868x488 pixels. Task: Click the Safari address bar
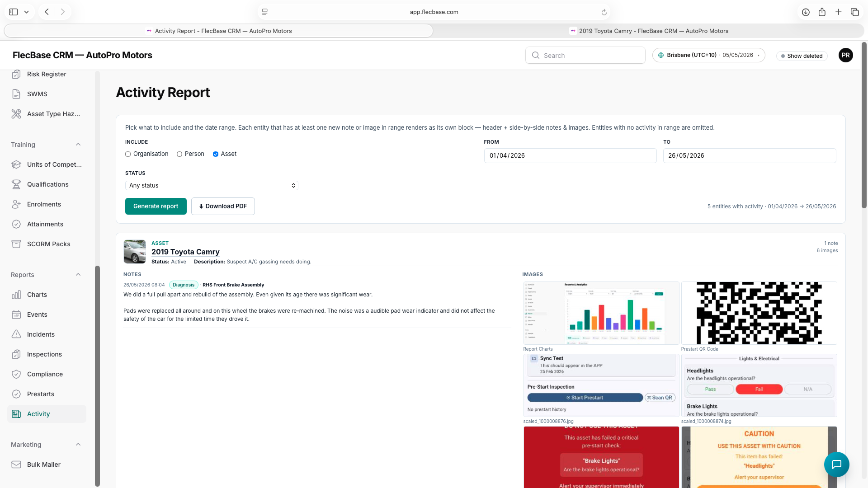click(x=434, y=12)
